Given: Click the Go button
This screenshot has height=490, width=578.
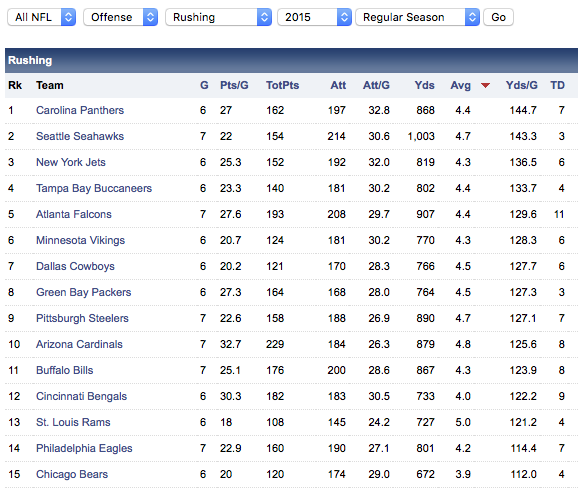Looking at the screenshot, I should pos(498,17).
